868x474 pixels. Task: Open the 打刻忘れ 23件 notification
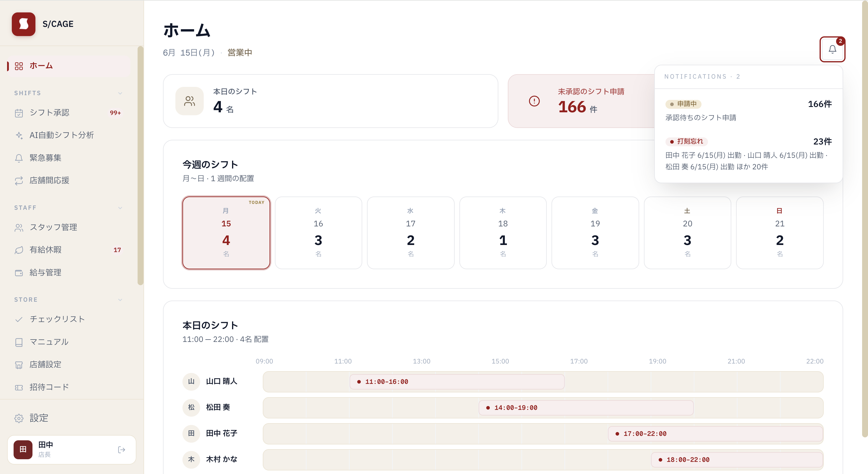[x=748, y=154]
